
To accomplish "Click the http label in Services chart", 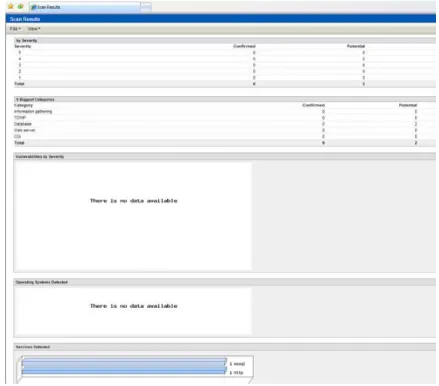I will click(236, 372).
